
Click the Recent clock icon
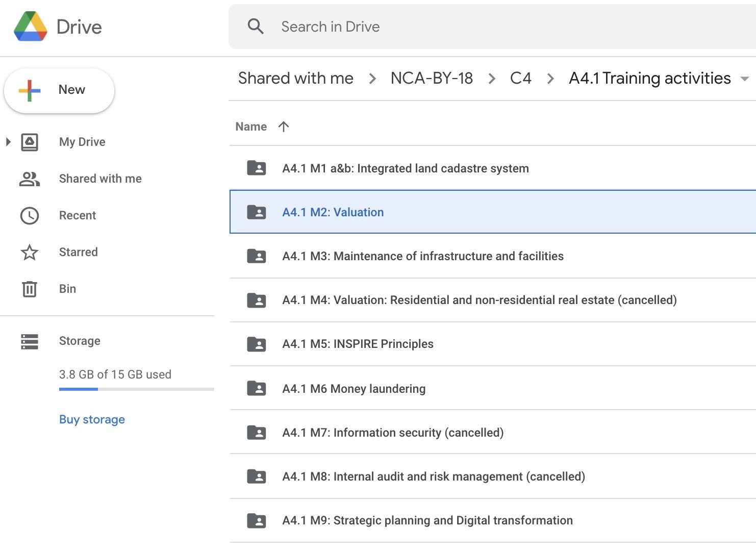(x=30, y=215)
